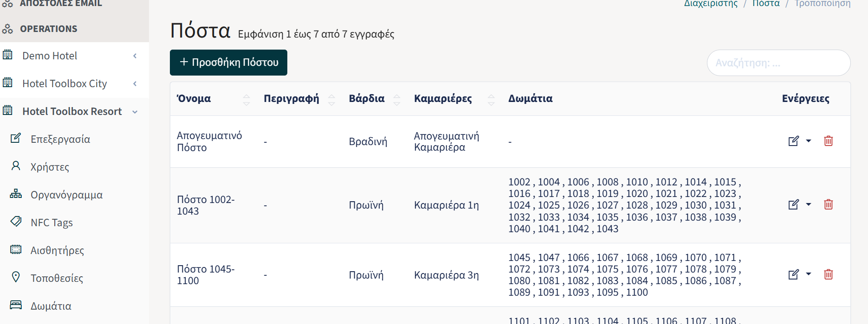Delete the Απογευματινό Πόστο row

click(x=829, y=141)
